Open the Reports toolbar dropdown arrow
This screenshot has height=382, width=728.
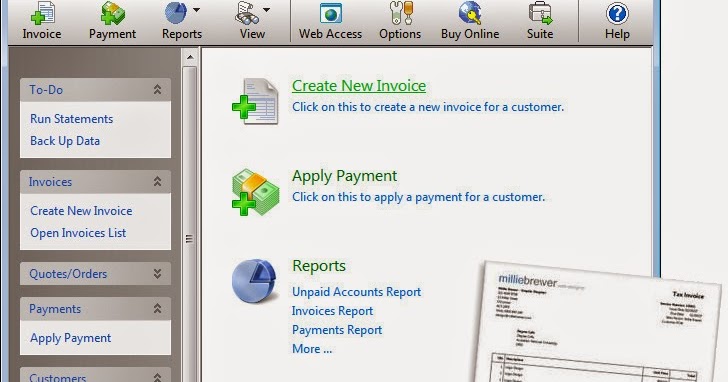[x=196, y=9]
